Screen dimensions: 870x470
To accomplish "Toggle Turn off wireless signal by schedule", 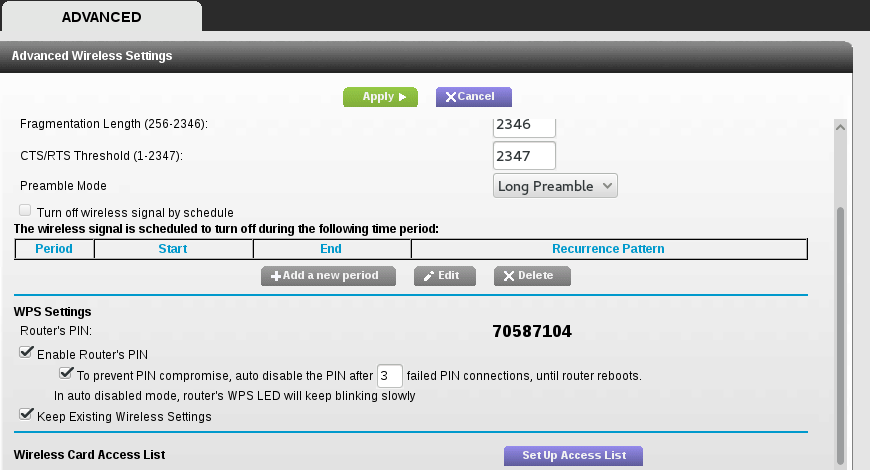I will [x=25, y=210].
